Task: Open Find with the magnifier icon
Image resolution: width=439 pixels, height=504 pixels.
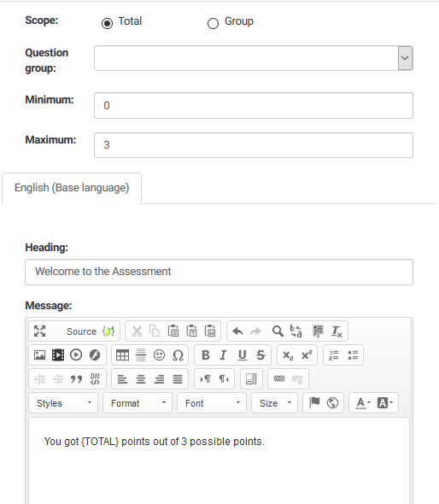Action: tap(278, 331)
